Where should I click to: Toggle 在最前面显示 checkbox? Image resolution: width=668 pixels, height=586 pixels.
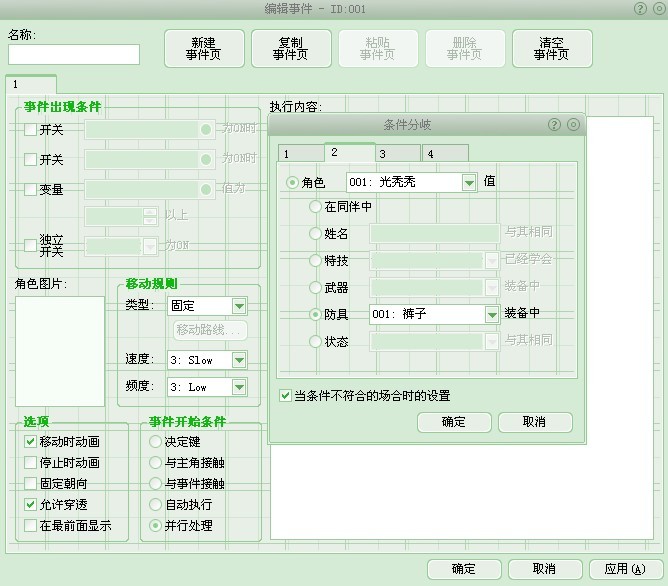[30, 526]
